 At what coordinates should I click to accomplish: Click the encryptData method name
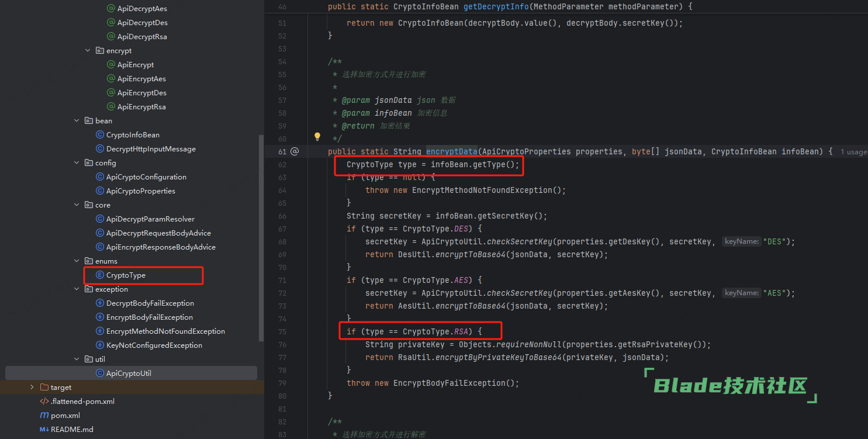(452, 151)
